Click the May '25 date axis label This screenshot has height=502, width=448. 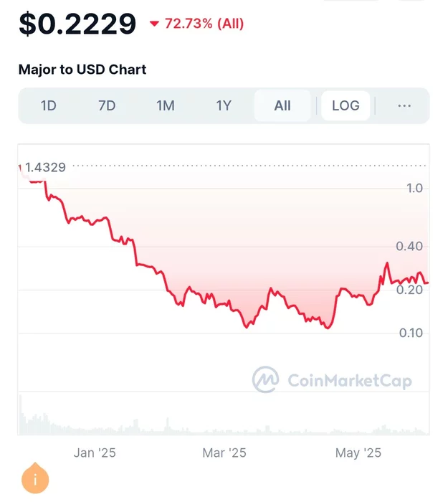point(358,453)
